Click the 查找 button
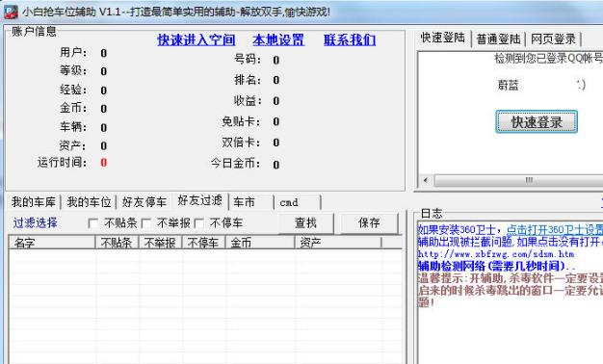 [x=305, y=223]
